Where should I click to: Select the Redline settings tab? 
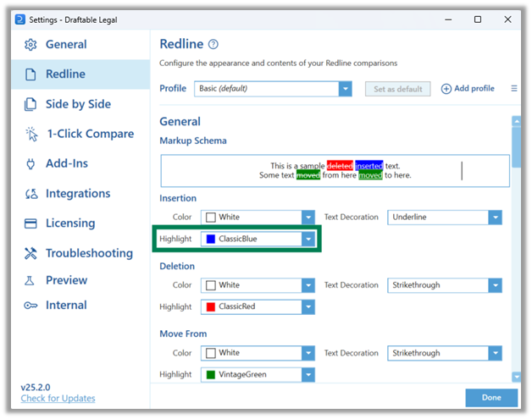point(80,74)
